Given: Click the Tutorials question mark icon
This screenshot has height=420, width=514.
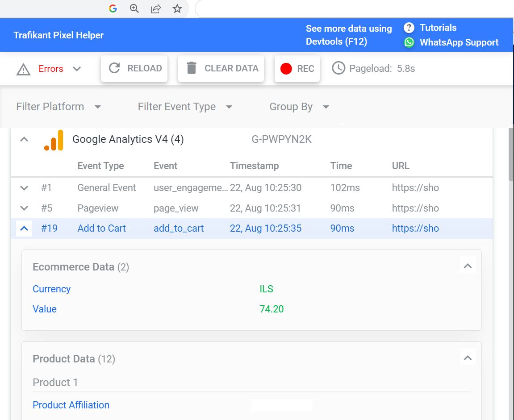Looking at the screenshot, I should click(409, 28).
